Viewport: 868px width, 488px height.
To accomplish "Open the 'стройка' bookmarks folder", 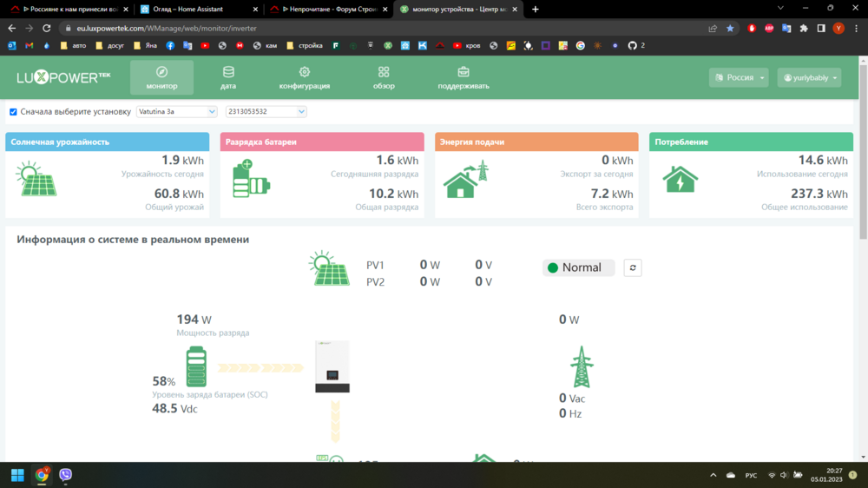I will 305,45.
